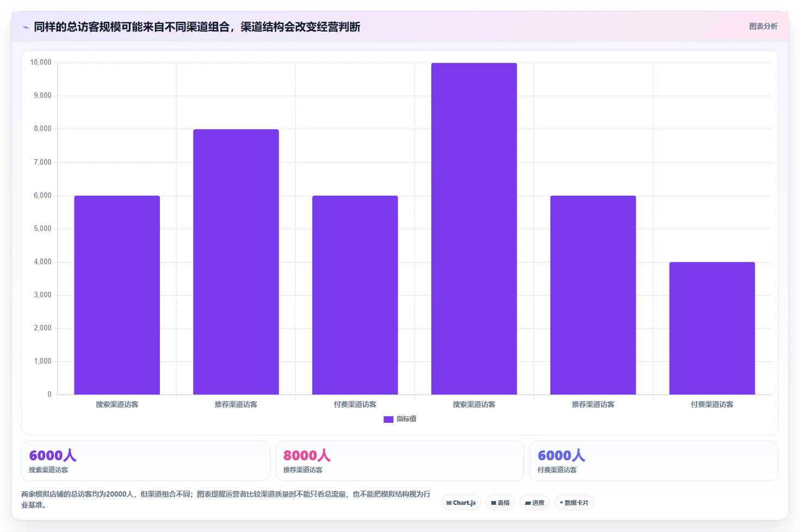Viewport: 800px width, 532px height.
Task: Click the 6000人 搜索渠道访客 stat card
Action: coord(146,461)
